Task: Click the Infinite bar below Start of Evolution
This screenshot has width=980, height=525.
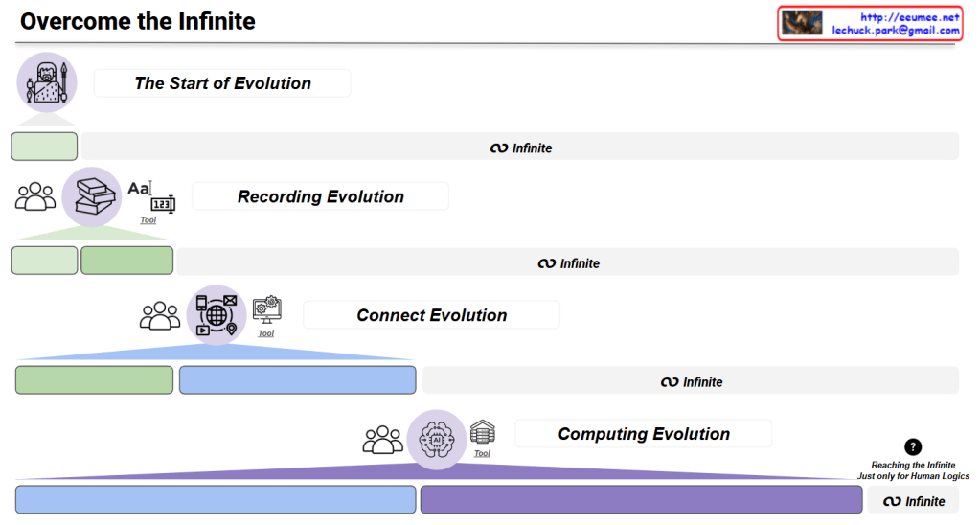Action: (520, 147)
